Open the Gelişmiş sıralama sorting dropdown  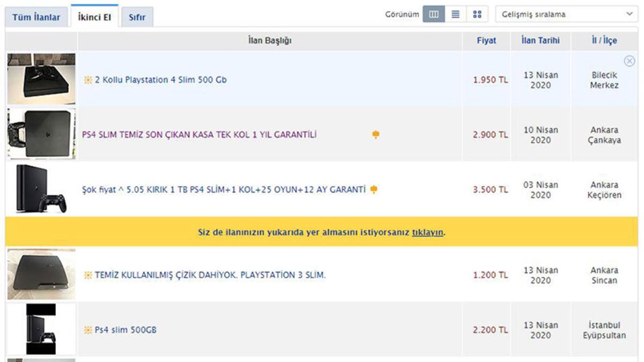[x=567, y=14]
